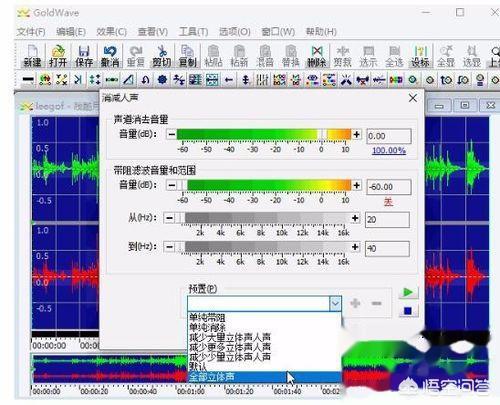Choose 单纯带阻 from the preset list
500x405 pixels.
click(x=265, y=317)
